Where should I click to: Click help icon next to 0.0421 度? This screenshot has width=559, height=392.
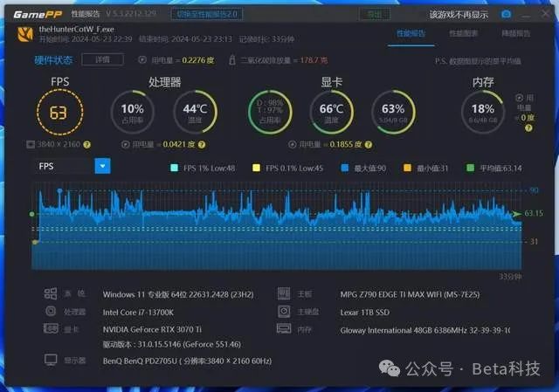tap(202, 145)
